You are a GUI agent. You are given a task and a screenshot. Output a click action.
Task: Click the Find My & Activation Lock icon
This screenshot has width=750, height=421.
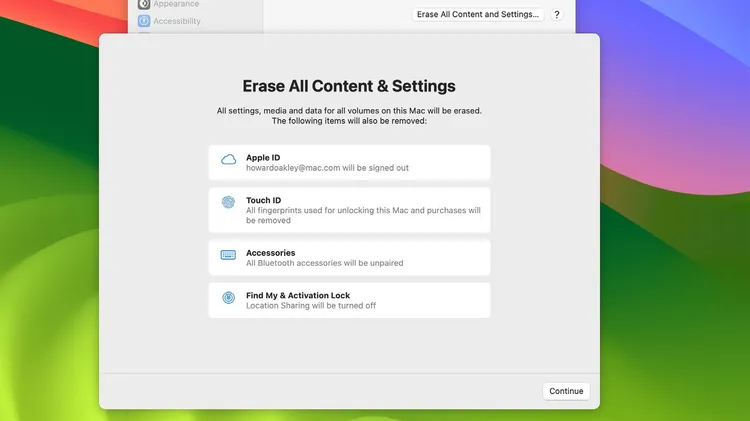pyautogui.click(x=229, y=298)
